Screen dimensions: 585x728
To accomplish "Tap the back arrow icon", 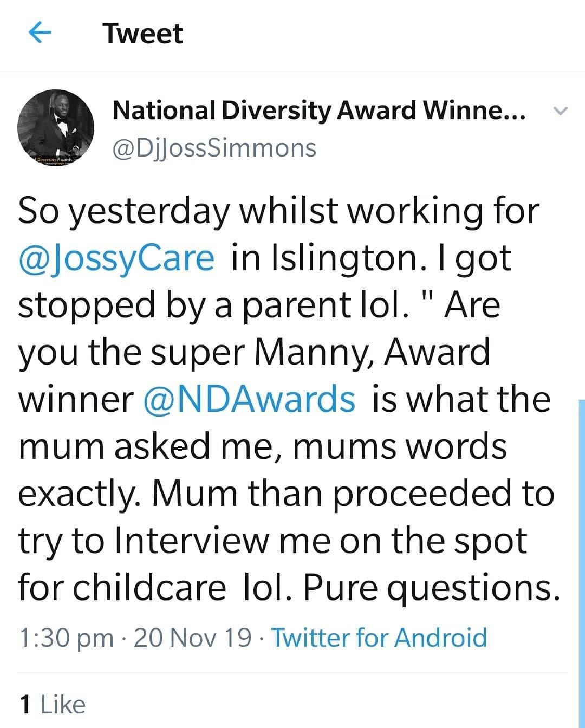I will 40,34.
